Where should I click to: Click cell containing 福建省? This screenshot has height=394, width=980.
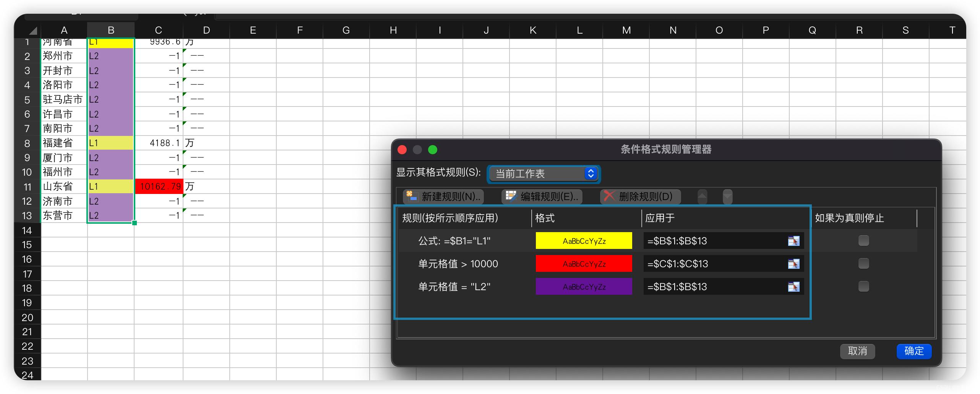click(64, 143)
